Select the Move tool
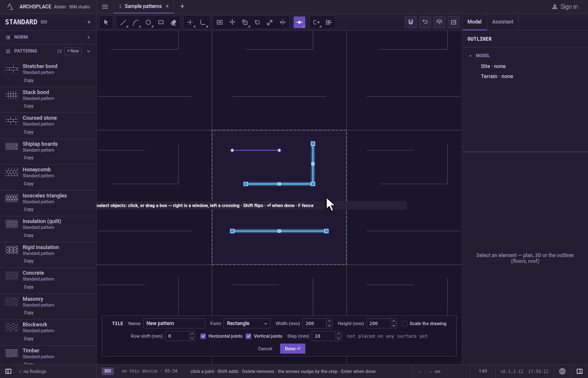Viewport: 588px width, 378px height. coord(232,22)
